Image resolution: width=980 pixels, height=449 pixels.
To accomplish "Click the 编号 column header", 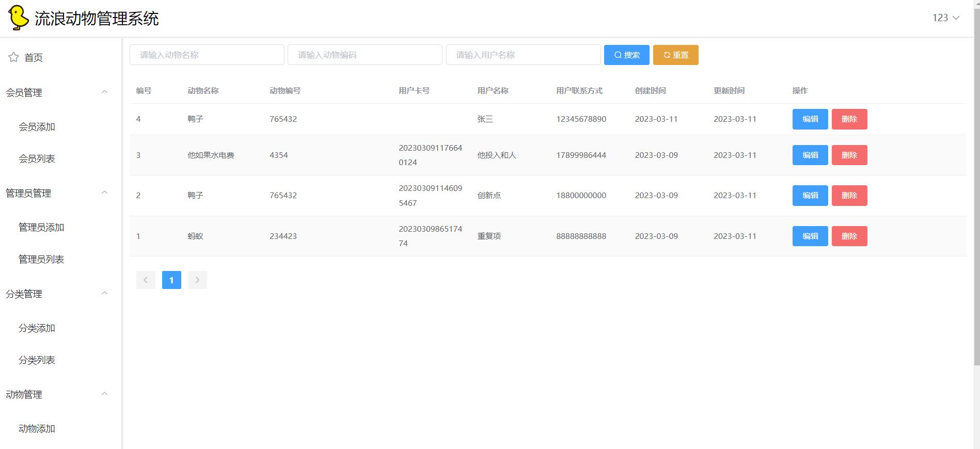I will click(x=144, y=91).
